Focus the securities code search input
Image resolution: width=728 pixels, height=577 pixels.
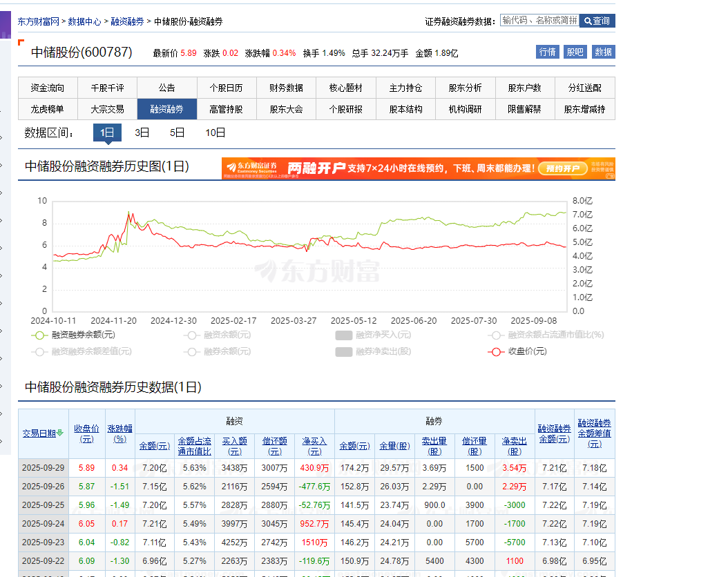(x=539, y=21)
